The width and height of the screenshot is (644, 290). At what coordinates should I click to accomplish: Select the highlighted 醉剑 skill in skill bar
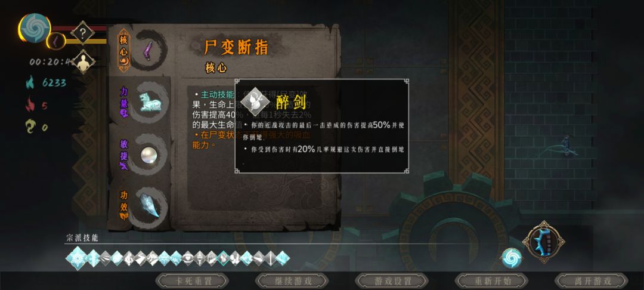(x=223, y=258)
